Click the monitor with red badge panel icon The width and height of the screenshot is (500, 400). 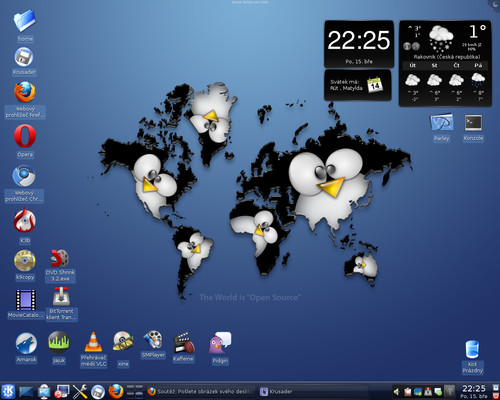62,391
